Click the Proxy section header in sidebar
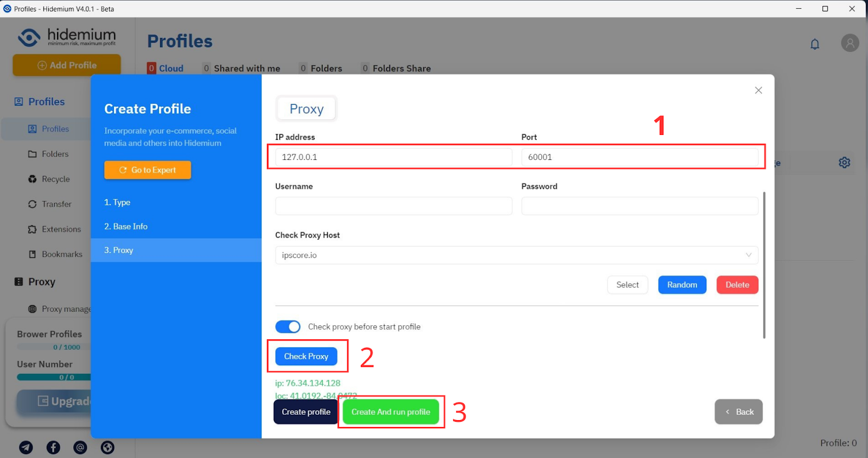868x458 pixels. coord(35,282)
